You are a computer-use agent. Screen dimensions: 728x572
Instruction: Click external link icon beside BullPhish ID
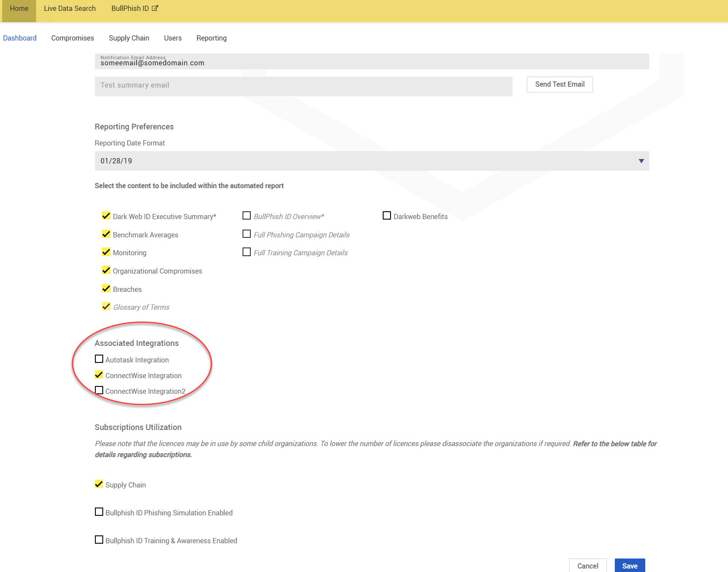155,8
